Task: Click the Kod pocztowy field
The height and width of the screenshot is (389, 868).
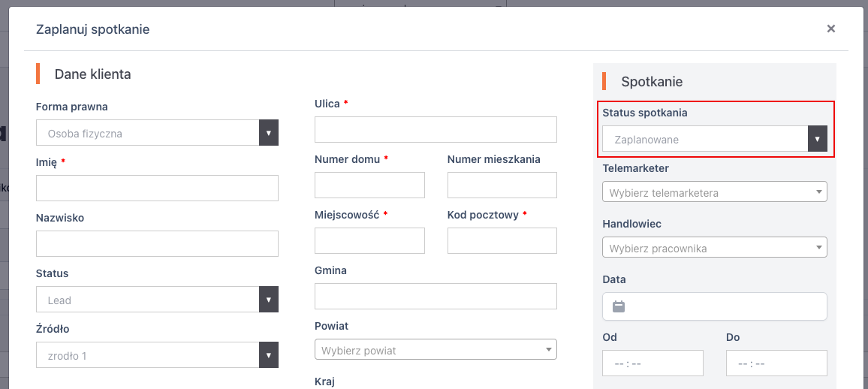Action: point(502,240)
